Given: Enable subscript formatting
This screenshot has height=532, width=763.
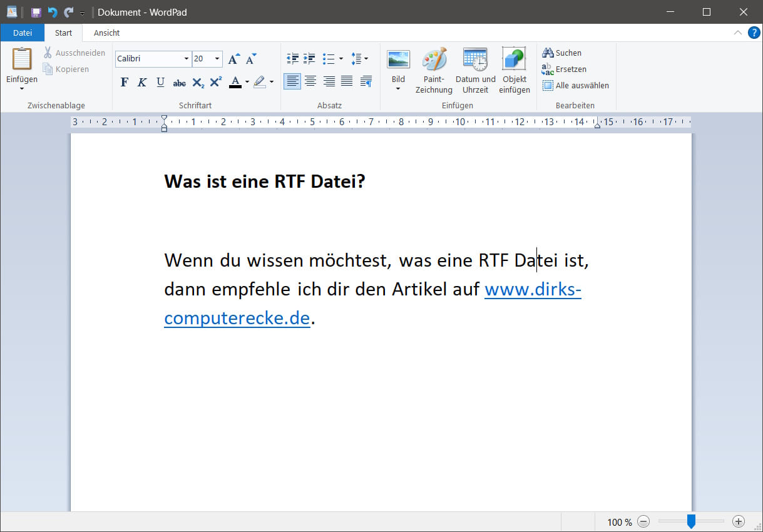Looking at the screenshot, I should (198, 82).
